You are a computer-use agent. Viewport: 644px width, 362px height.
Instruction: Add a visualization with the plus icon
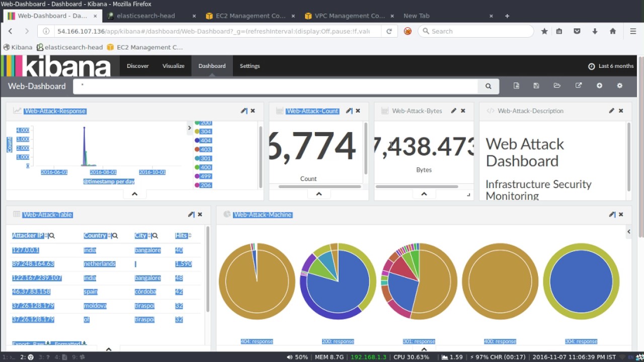599,86
